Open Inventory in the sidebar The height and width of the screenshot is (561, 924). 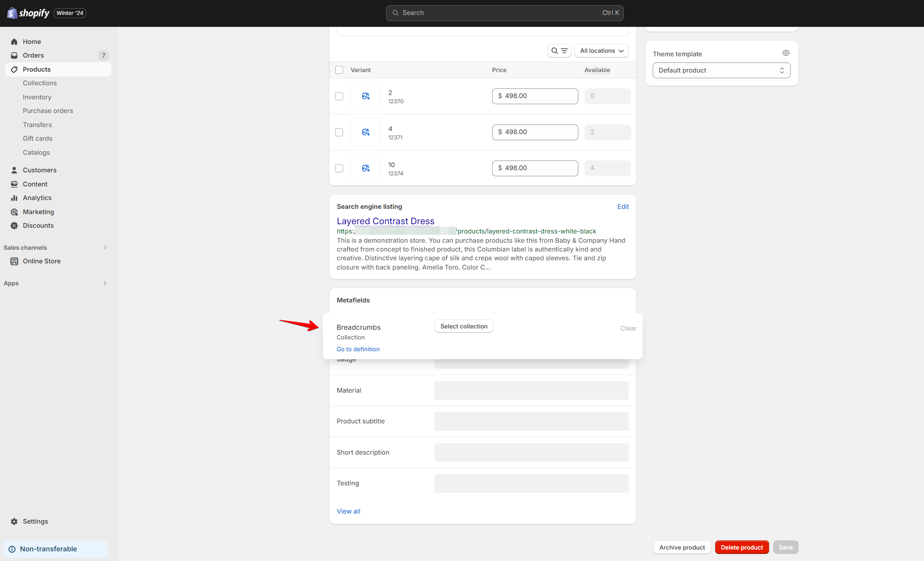coord(37,97)
